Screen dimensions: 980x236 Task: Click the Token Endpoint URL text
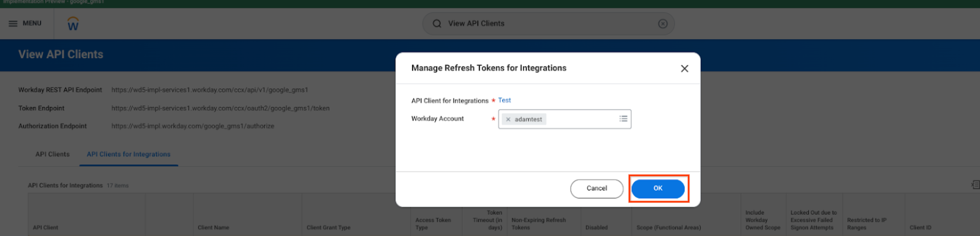tap(221, 108)
